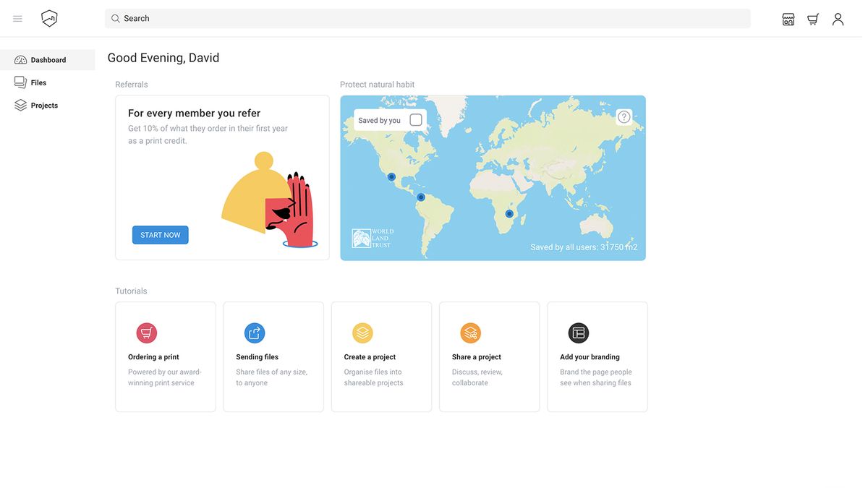Click the map marker over Africa
The width and height of the screenshot is (868, 488).
coord(509,213)
